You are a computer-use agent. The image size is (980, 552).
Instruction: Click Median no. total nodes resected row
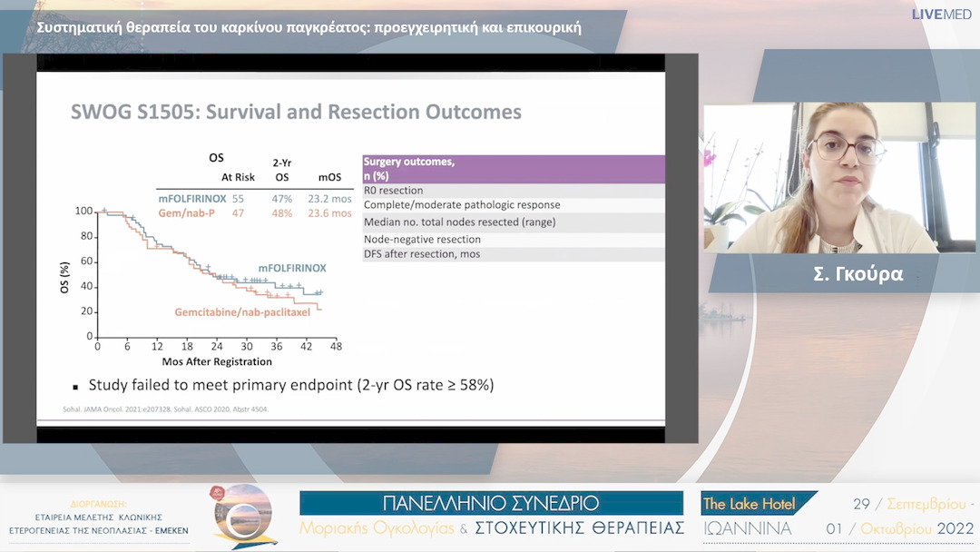[513, 222]
